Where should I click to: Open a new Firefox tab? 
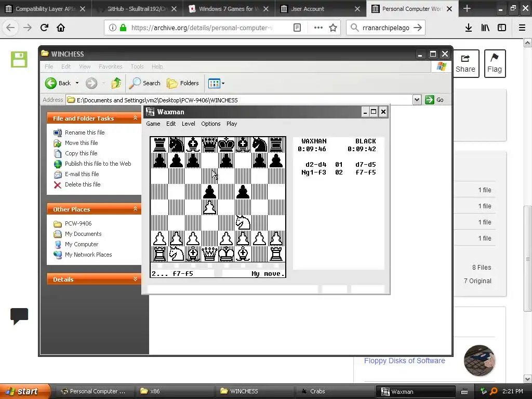tap(467, 9)
